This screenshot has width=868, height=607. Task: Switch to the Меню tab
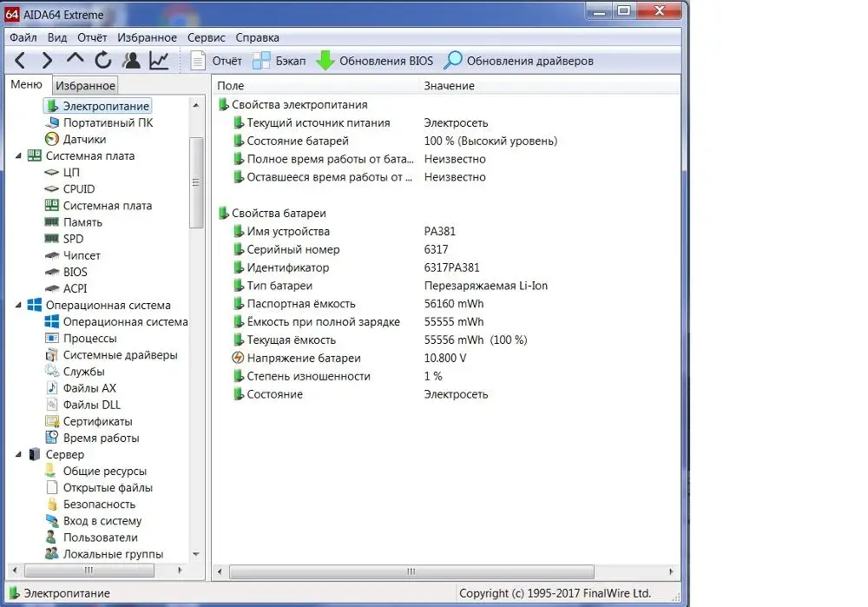(27, 84)
